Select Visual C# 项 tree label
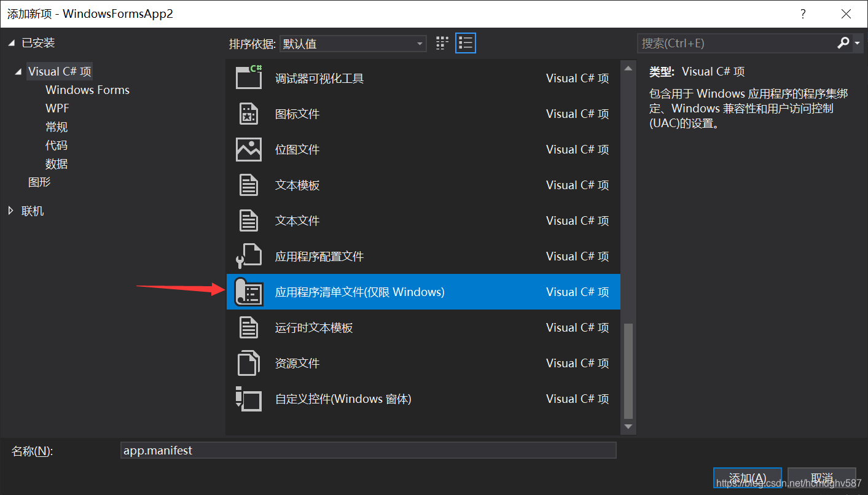The height and width of the screenshot is (495, 868). pos(60,71)
